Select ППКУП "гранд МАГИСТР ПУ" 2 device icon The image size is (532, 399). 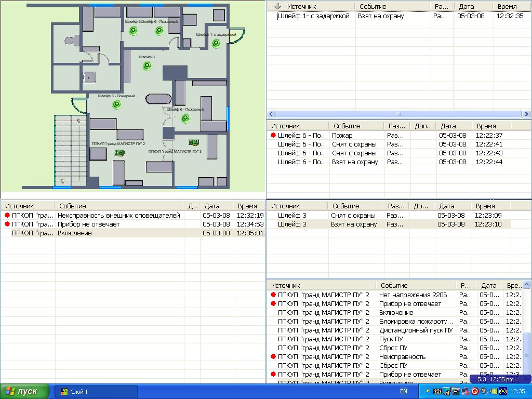pos(119,153)
